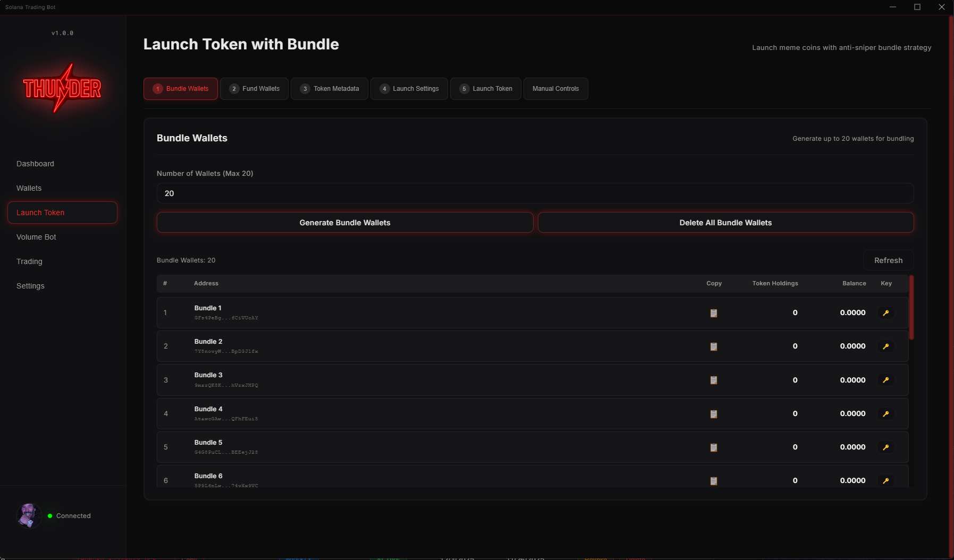Click the Thunder logo

(62, 89)
